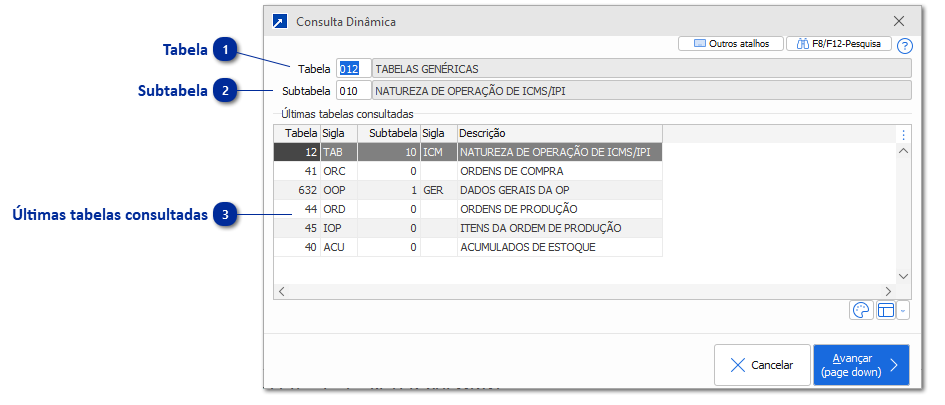Click the NATUREZA DE OPERAÇÃO DE ICMS/IPI description field

pos(642,91)
